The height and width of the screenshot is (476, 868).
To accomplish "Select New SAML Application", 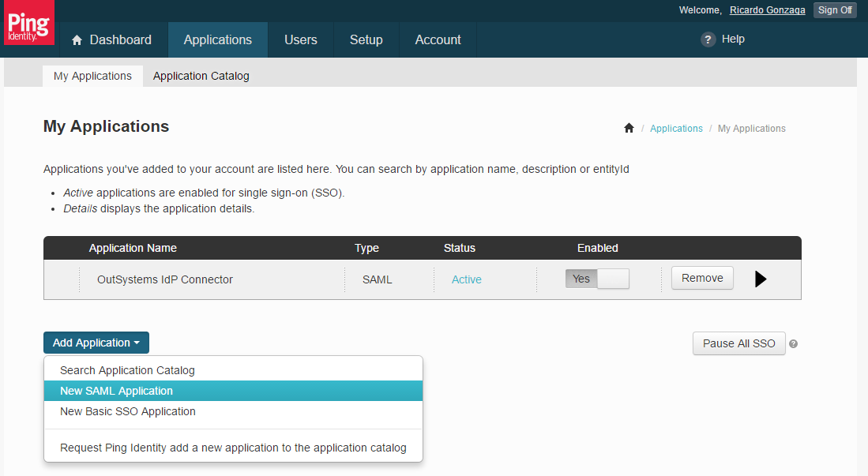I will pos(116,391).
